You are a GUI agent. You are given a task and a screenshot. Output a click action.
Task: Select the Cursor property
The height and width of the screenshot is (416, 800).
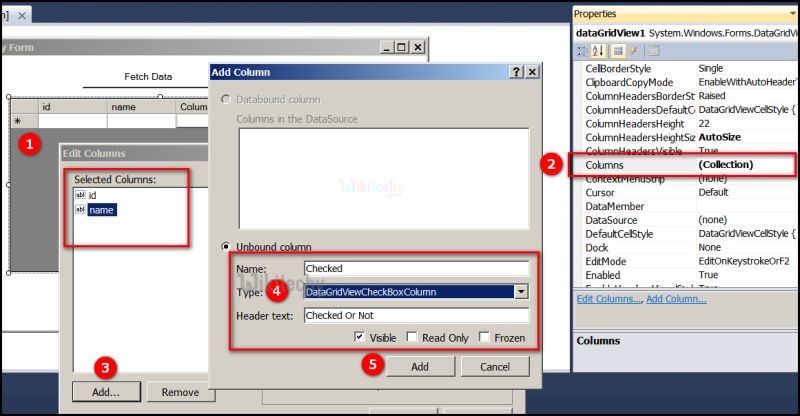click(x=600, y=192)
